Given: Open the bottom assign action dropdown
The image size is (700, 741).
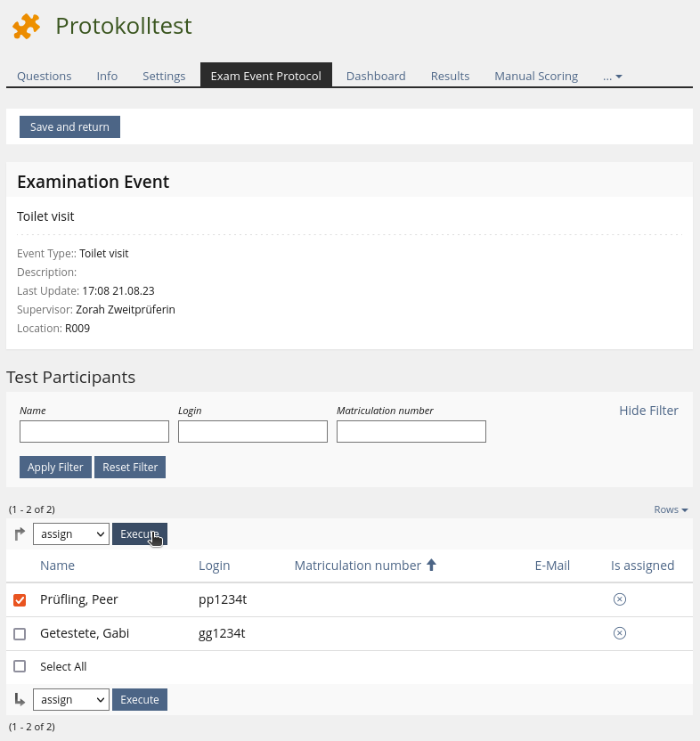Looking at the screenshot, I should point(71,700).
